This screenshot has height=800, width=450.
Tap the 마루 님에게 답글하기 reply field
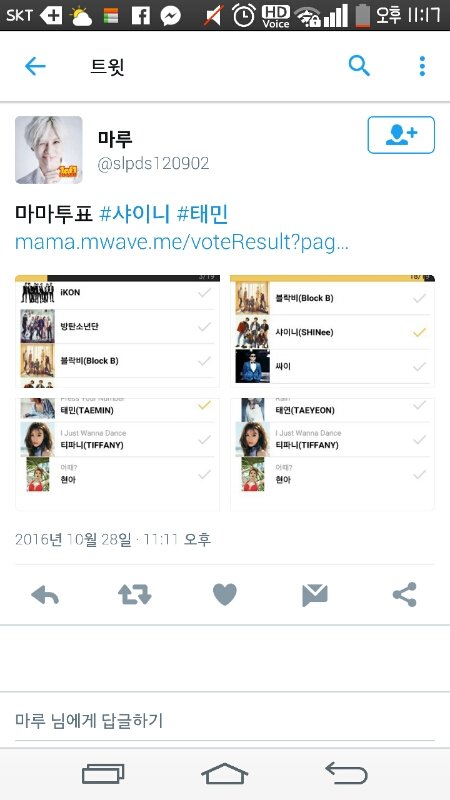(224, 720)
